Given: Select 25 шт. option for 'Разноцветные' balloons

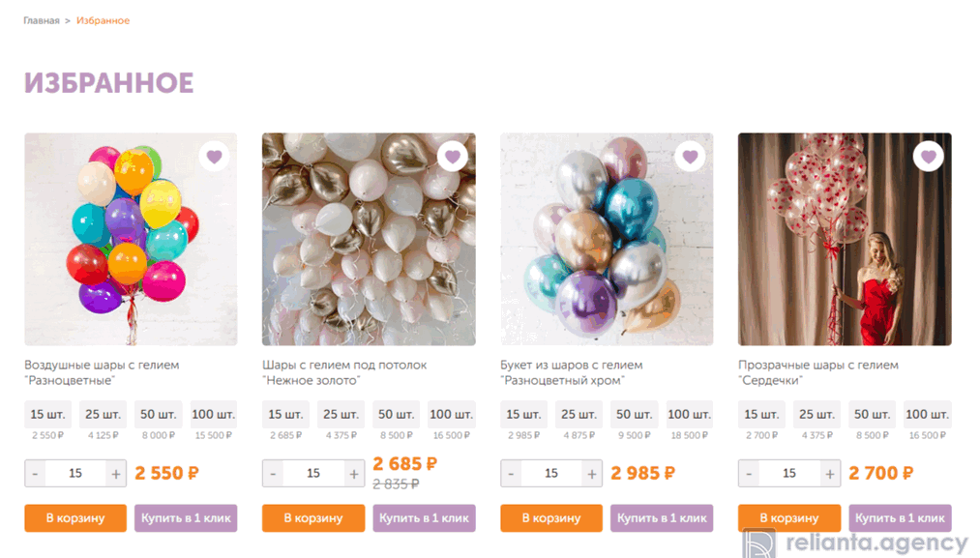Looking at the screenshot, I should coord(103,414).
